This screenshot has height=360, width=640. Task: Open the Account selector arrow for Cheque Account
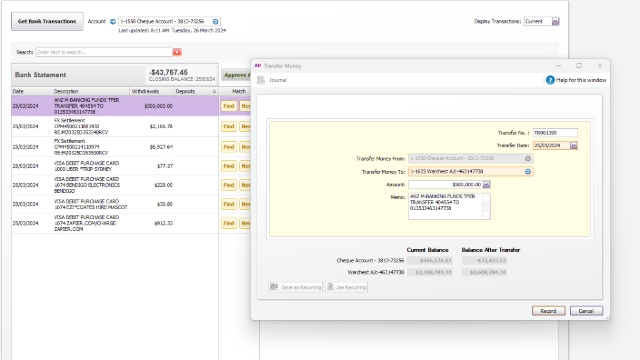[216, 22]
